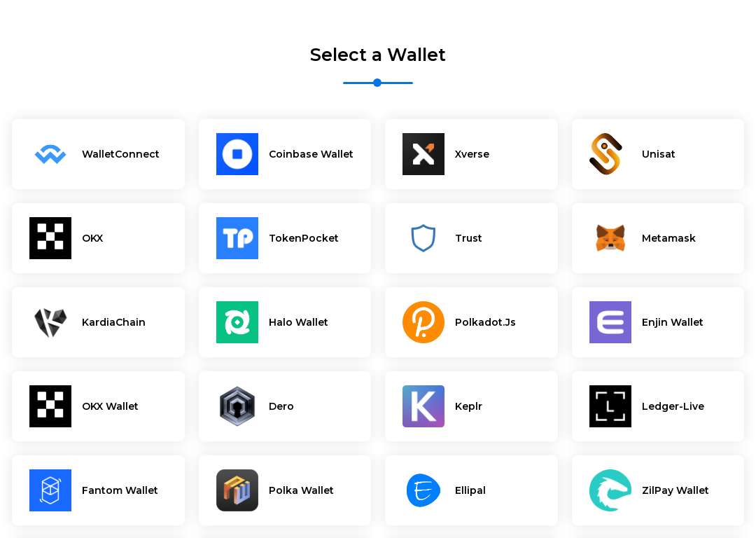Select the Halo Wallet green icon

click(237, 322)
